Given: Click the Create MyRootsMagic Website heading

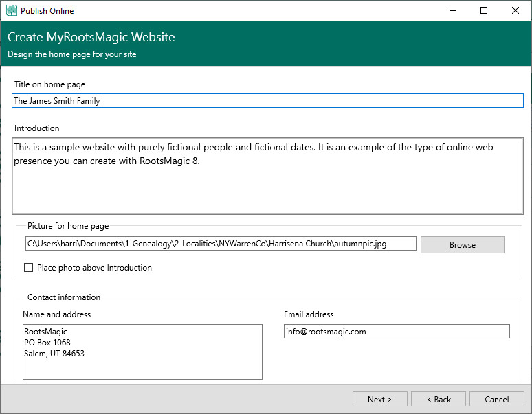Looking at the screenshot, I should click(91, 37).
